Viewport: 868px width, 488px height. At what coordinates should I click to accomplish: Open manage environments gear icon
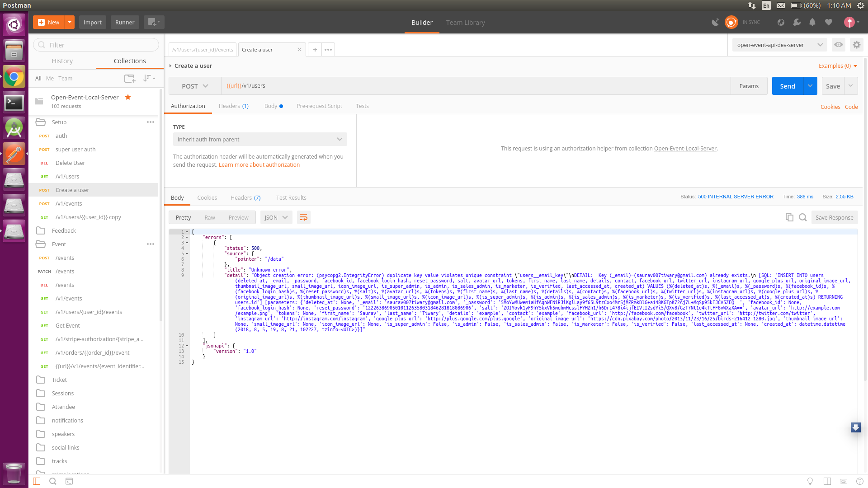coord(856,45)
